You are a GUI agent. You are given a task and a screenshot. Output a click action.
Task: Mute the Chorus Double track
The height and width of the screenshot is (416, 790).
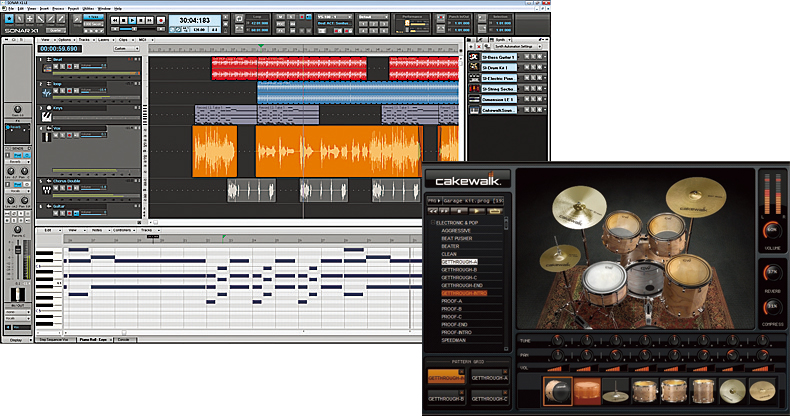click(56, 188)
